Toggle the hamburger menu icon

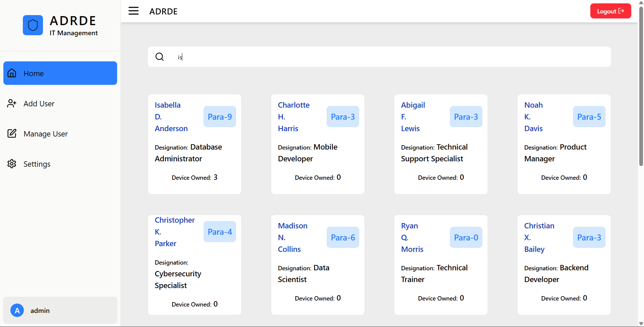(134, 11)
